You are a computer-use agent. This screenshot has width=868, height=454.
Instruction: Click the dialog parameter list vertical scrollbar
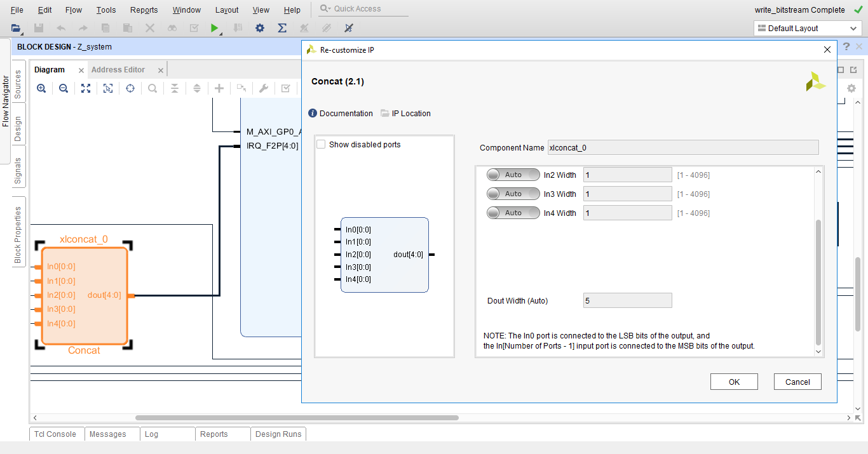[x=818, y=283]
